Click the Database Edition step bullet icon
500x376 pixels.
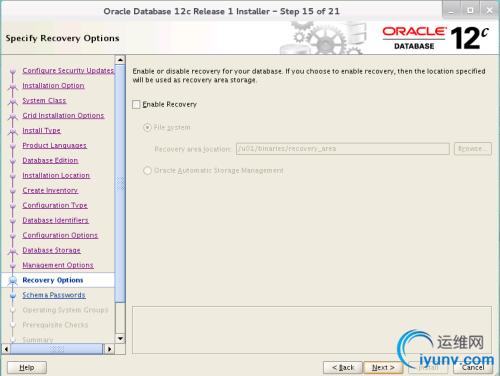click(x=13, y=161)
